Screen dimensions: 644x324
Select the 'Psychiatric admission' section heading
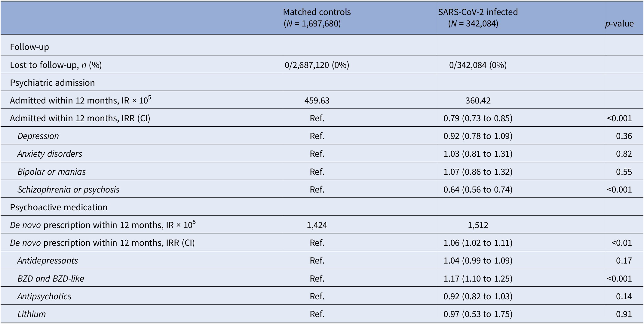[52, 83]
